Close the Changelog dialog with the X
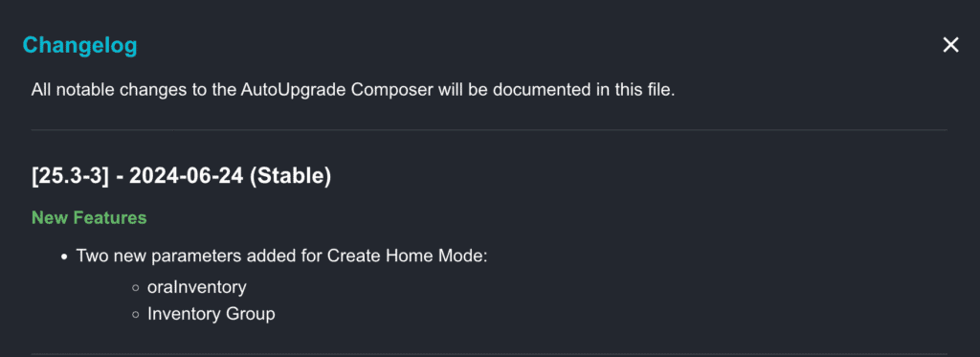This screenshot has width=980, height=357. (950, 45)
